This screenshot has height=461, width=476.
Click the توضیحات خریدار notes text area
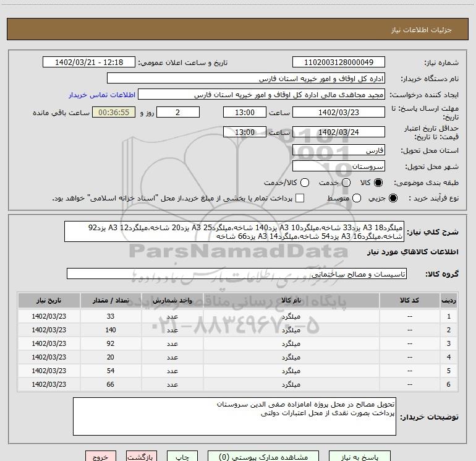234,416
